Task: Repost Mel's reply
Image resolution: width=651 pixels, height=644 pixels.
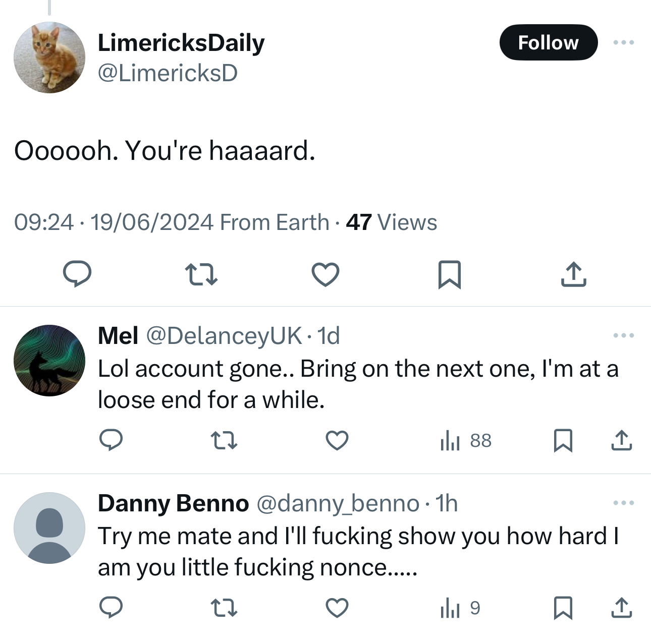Action: pyautogui.click(x=224, y=440)
